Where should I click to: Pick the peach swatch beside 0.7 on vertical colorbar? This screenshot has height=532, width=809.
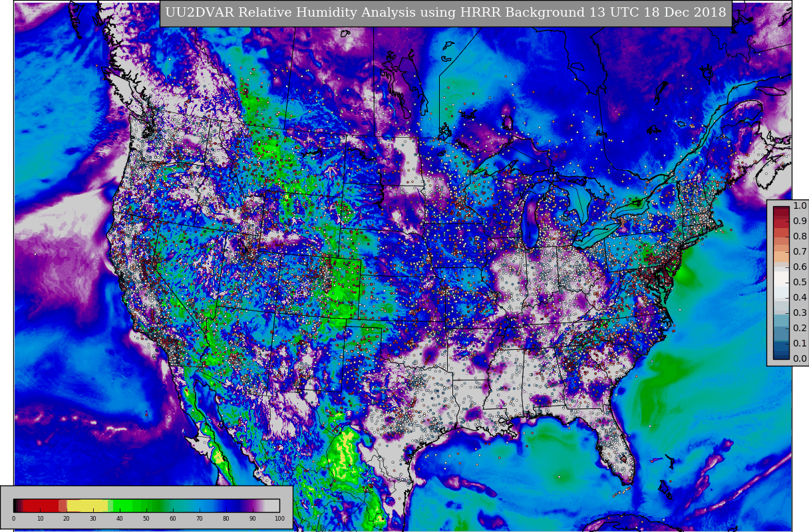pos(781,257)
